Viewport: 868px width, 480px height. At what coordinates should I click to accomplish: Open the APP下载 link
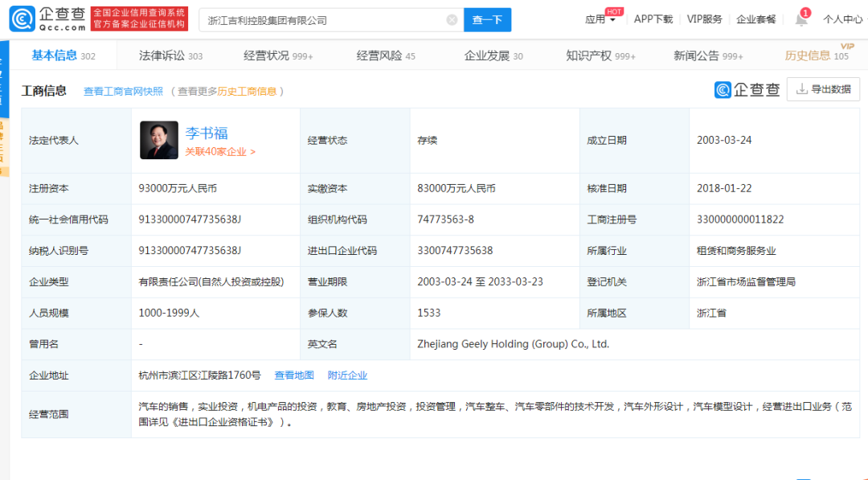[x=653, y=19]
